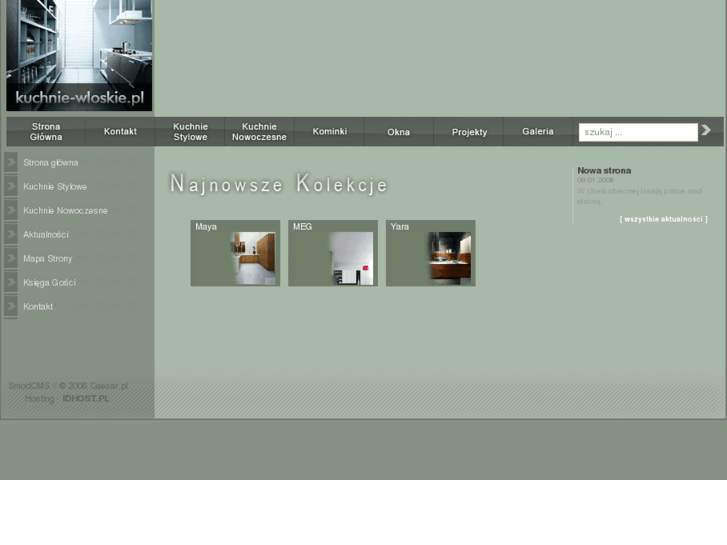Open sidebar link Strona główna

(x=51, y=163)
